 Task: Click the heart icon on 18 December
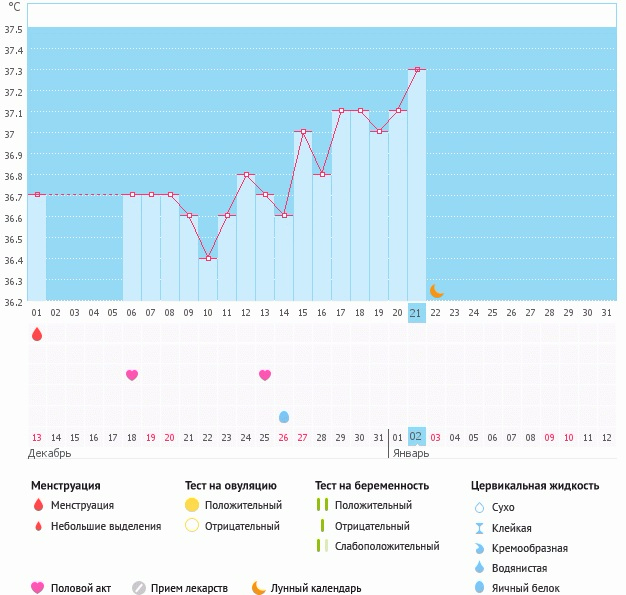tap(132, 375)
